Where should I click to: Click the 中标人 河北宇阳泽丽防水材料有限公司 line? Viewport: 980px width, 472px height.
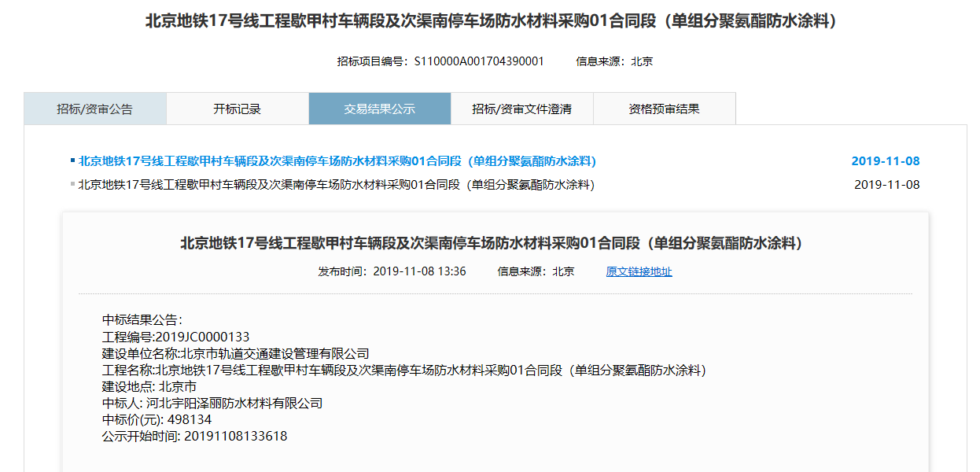point(212,403)
